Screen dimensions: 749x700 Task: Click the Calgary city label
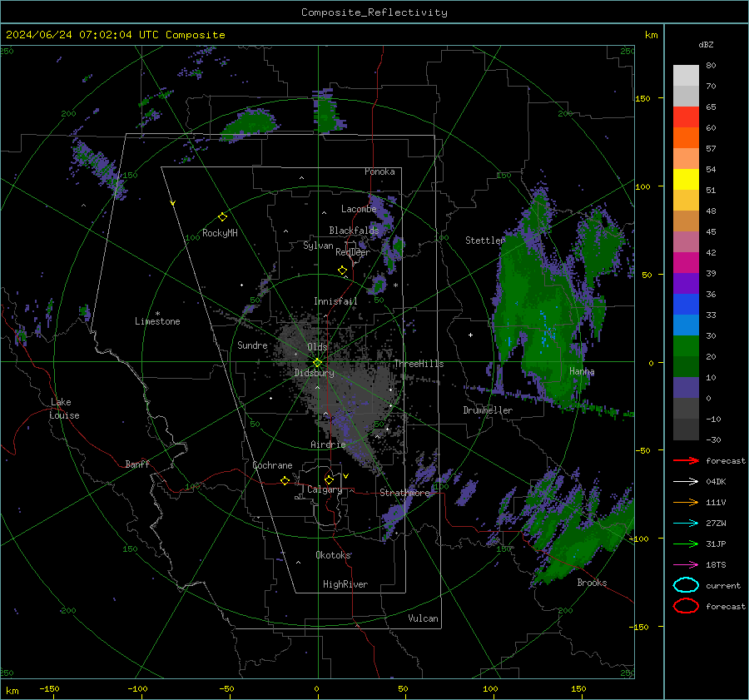pyautogui.click(x=325, y=489)
